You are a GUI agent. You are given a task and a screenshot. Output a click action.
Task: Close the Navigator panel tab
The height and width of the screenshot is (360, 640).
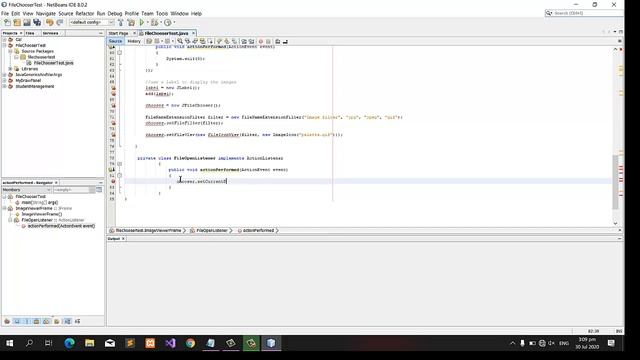[56, 183]
